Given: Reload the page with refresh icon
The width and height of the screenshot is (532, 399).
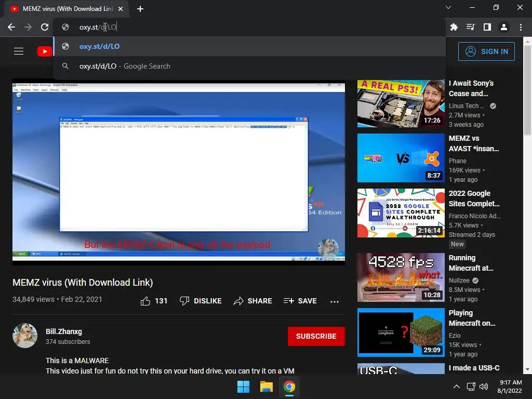Looking at the screenshot, I should [x=45, y=27].
